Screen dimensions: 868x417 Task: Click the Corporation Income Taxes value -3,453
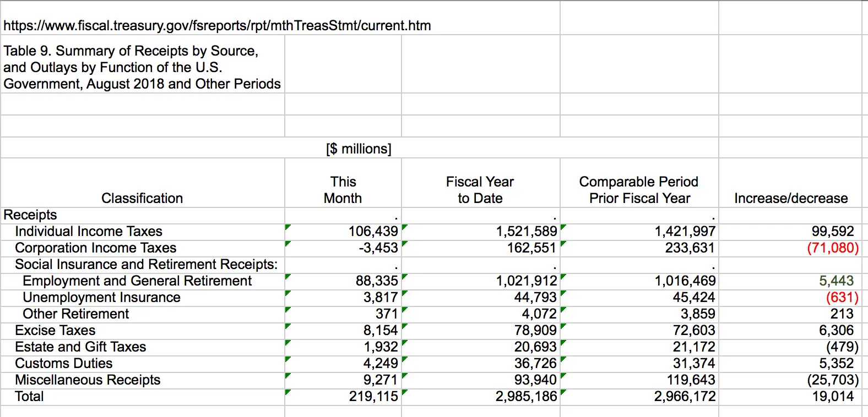(378, 248)
